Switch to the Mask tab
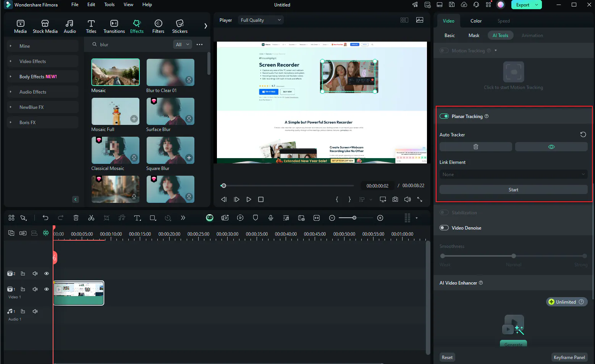595x364 pixels. 474,35
